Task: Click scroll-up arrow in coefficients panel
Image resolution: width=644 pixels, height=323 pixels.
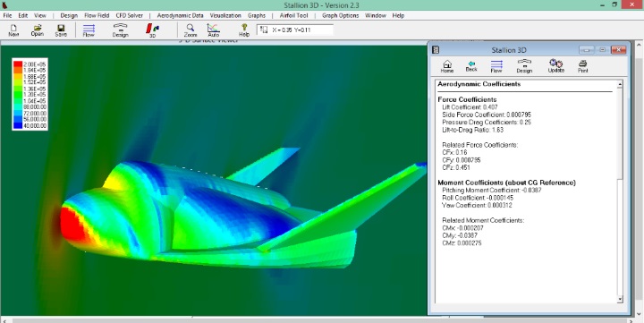Action: click(x=620, y=84)
